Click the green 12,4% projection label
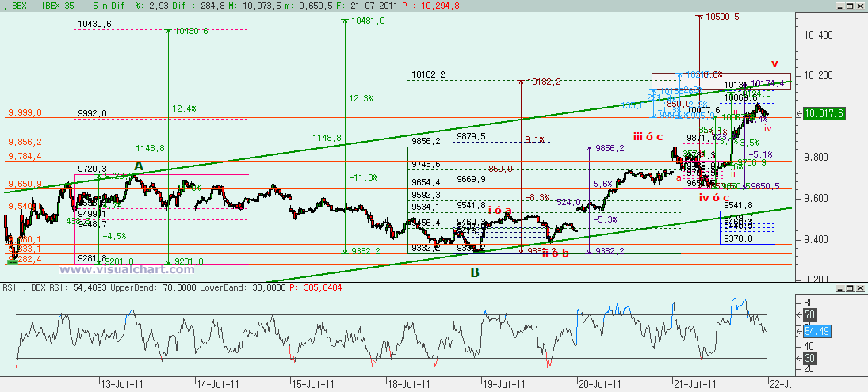868x392 pixels. (x=183, y=109)
